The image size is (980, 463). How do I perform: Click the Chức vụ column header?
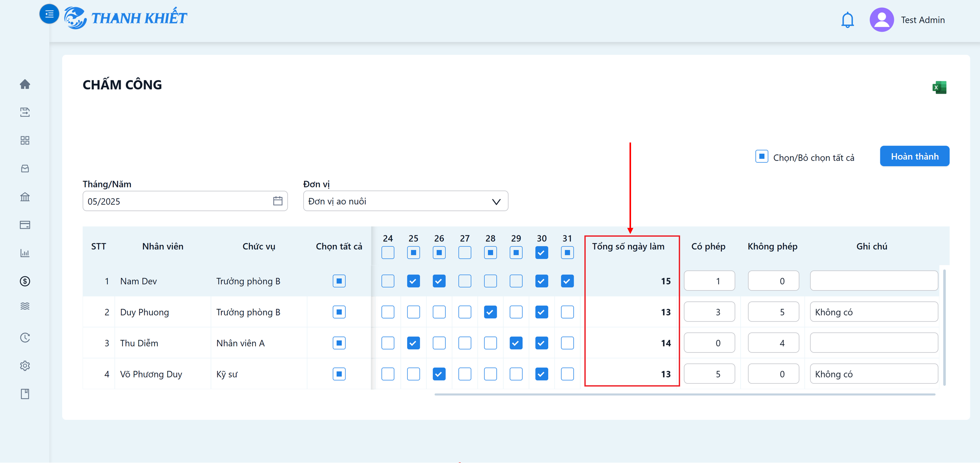259,246
